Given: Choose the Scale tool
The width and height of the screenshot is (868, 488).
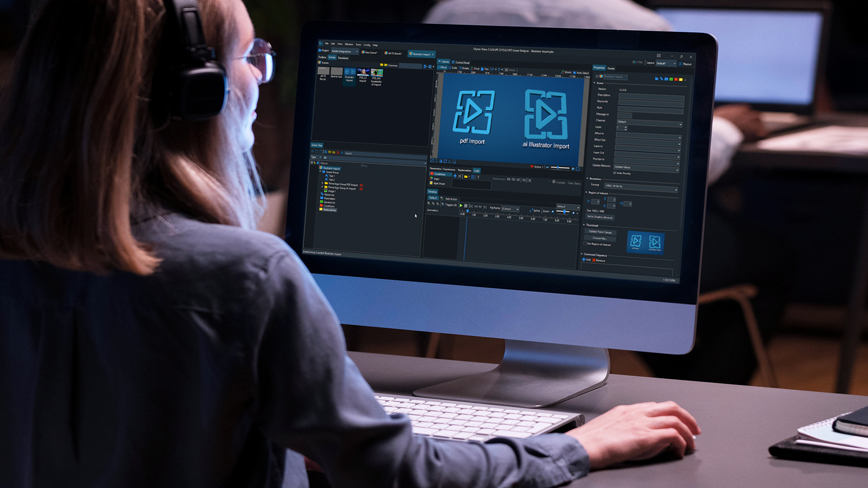Looking at the screenshot, I should coord(453,68).
